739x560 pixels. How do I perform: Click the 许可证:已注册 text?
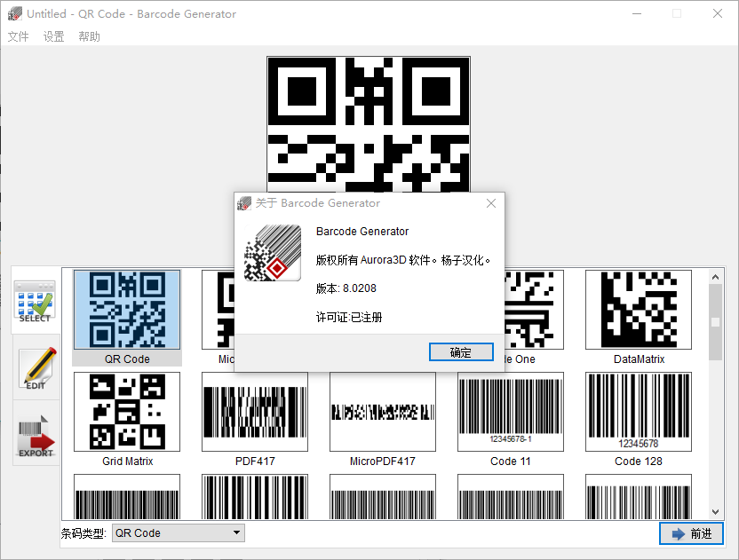pos(349,317)
